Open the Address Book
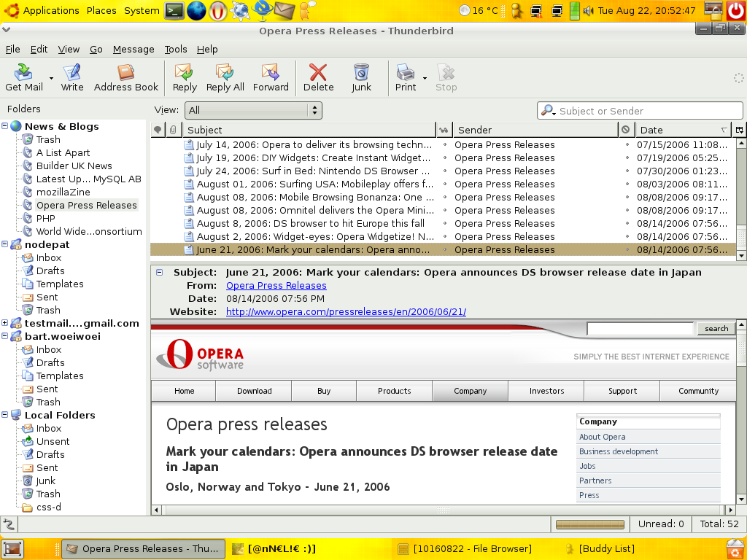The width and height of the screenshot is (747, 560). (125, 77)
